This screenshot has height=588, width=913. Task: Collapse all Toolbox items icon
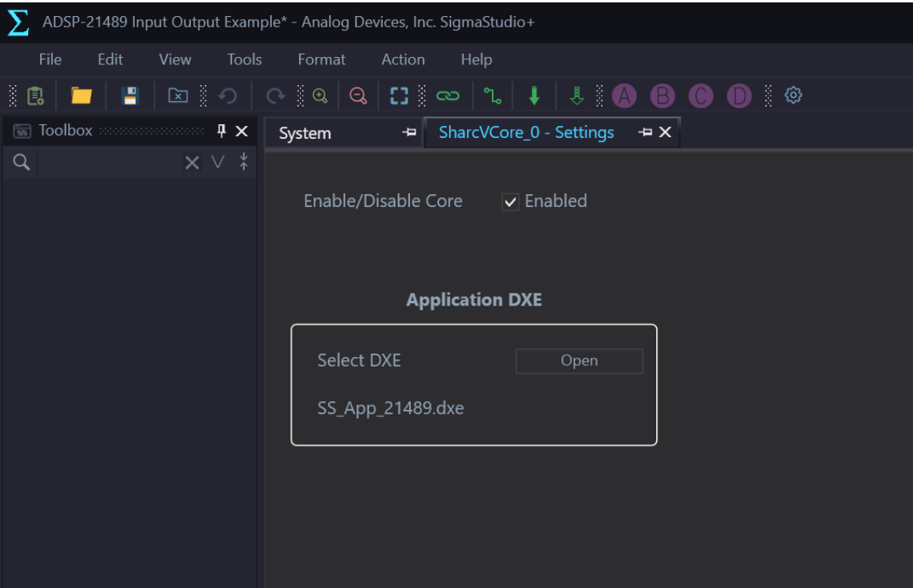click(x=243, y=162)
